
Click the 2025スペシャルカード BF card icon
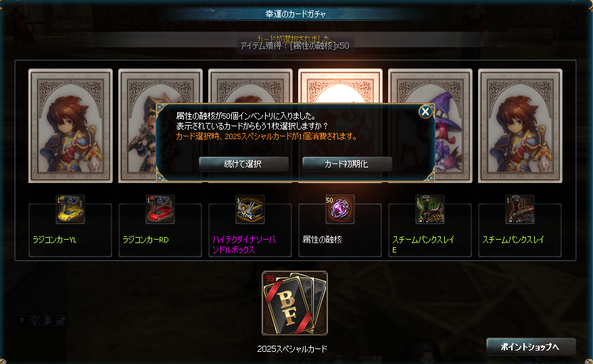[x=295, y=303]
